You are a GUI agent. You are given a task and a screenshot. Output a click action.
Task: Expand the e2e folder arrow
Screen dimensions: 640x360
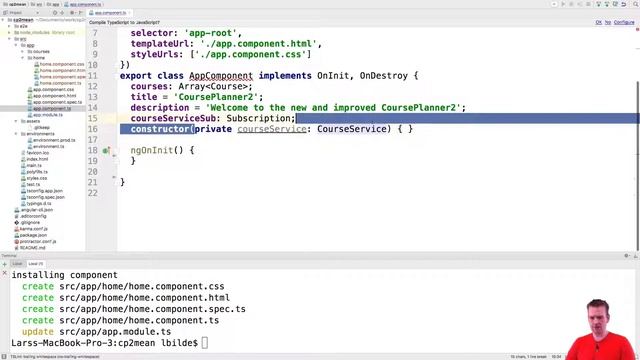click(x=9, y=26)
